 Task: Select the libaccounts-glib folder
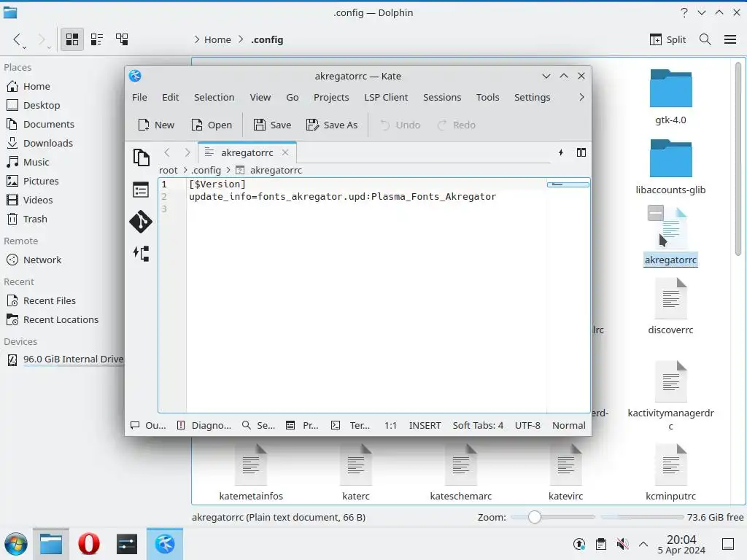pos(670,167)
